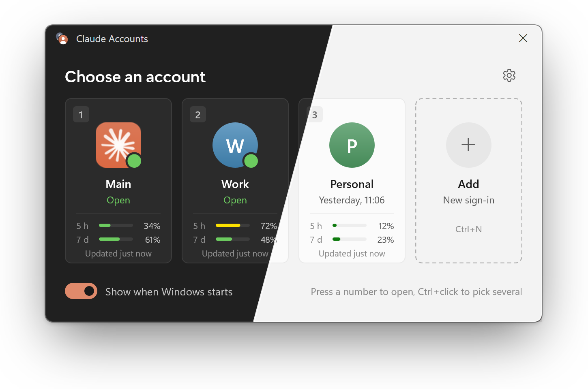Click the 72% usage value
Screen dimensions: 588x389
(269, 226)
